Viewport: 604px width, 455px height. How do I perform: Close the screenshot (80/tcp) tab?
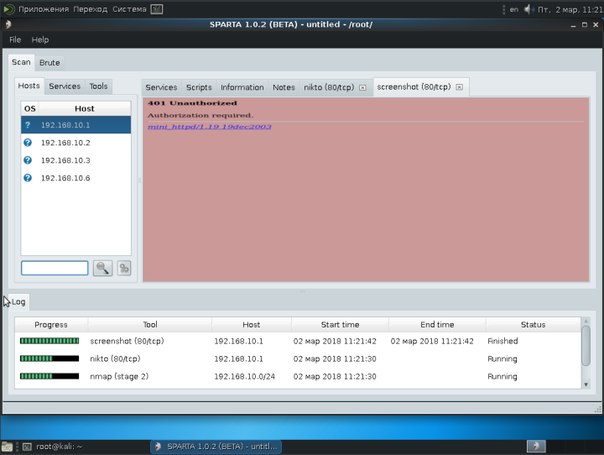[458, 88]
